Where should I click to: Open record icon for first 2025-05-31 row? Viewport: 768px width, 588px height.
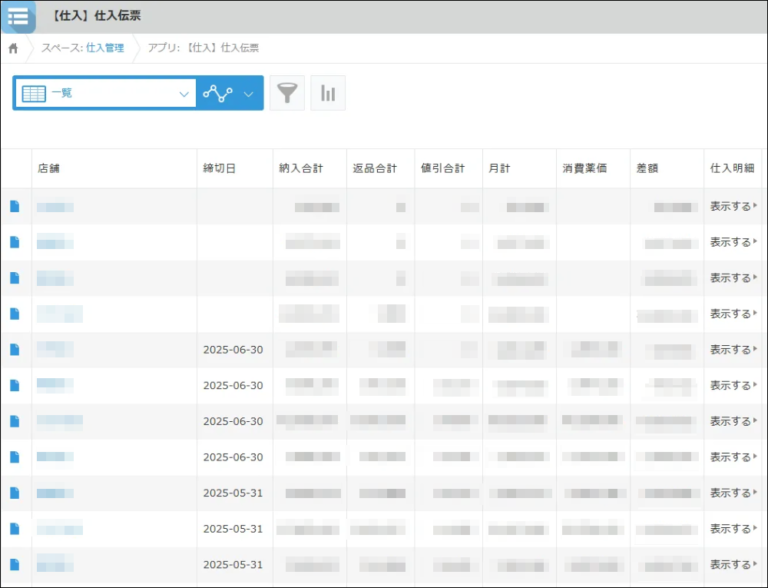click(x=15, y=493)
